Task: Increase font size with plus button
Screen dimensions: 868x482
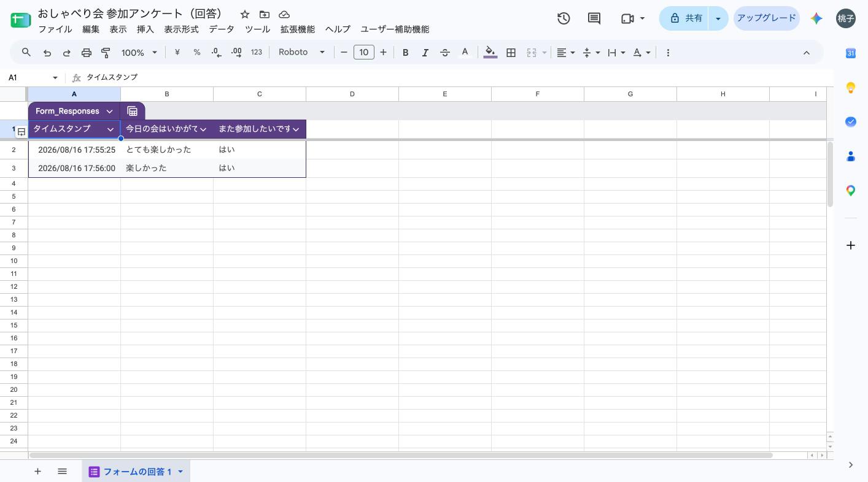Action: 383,53
